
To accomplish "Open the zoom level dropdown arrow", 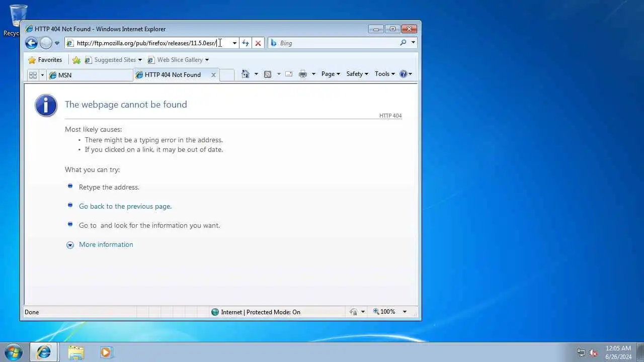I will (405, 312).
